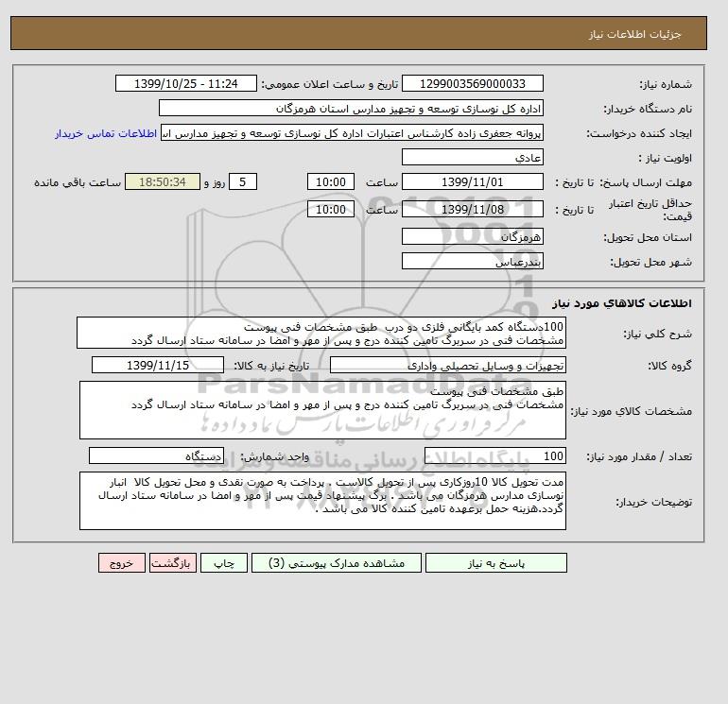Viewport: 728px width, 704px height.
Task: Click the goods specifications text area
Action: click(322, 410)
